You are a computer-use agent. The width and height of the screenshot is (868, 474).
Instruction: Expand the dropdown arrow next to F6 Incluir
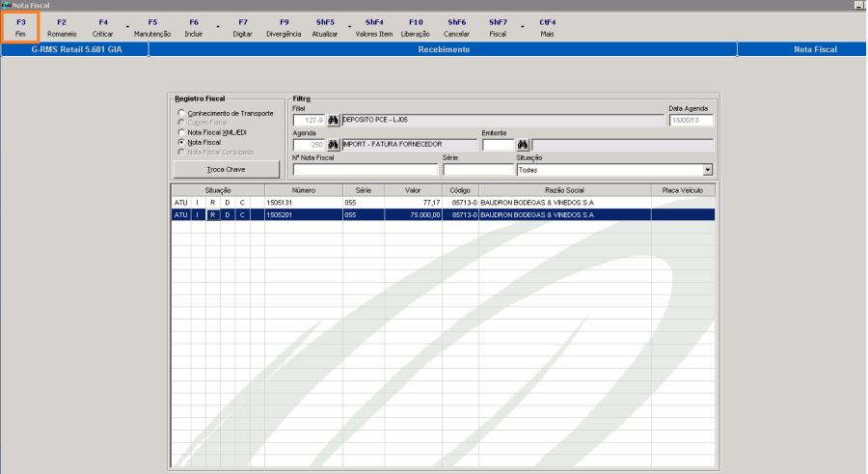point(218,27)
